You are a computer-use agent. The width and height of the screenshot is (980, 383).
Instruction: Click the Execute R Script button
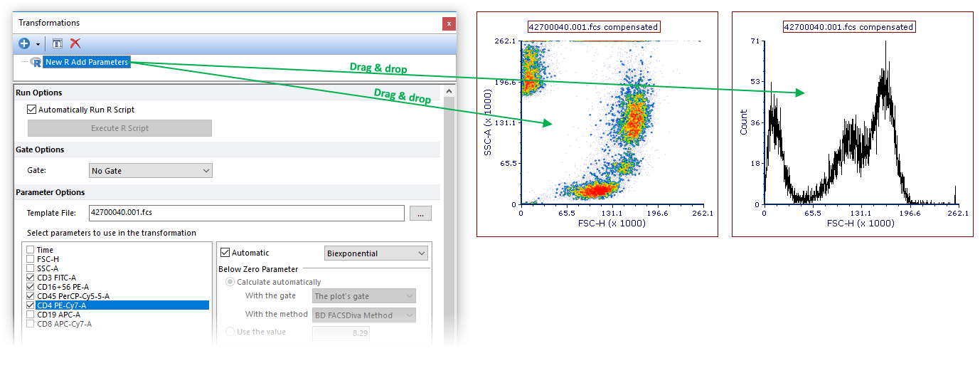coord(119,128)
